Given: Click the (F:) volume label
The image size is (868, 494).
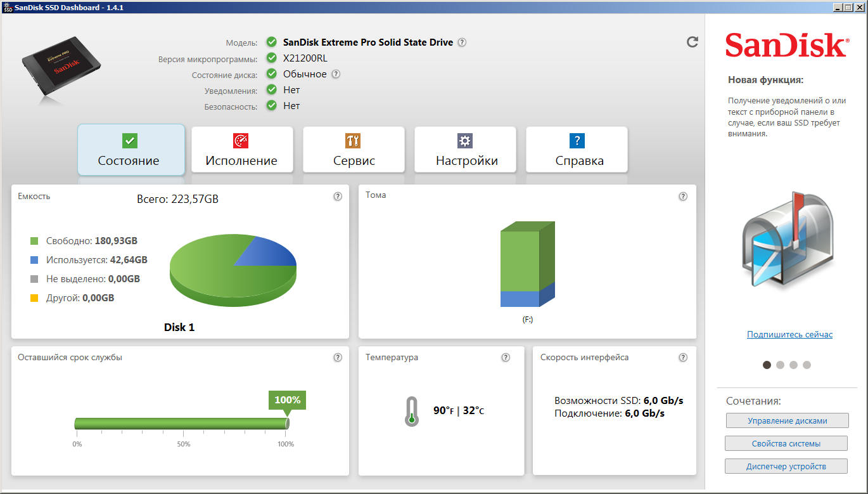Looking at the screenshot, I should click(x=528, y=320).
